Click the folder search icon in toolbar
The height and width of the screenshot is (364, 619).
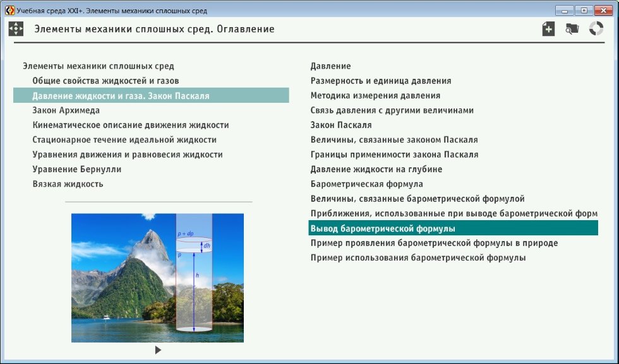tap(571, 28)
